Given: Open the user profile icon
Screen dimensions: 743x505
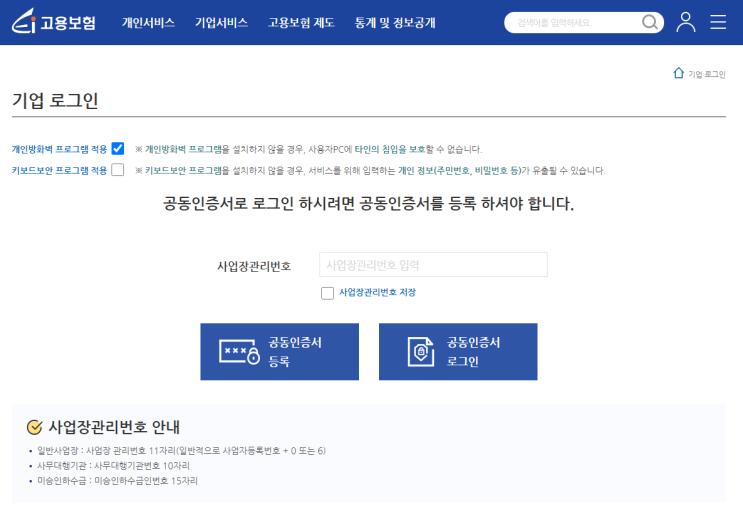Looking at the screenshot, I should [685, 22].
